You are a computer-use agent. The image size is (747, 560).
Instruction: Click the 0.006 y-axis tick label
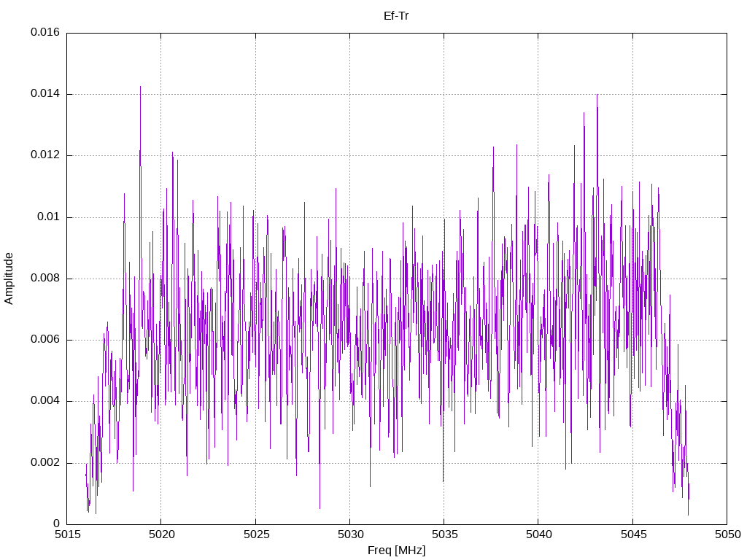tap(45, 340)
